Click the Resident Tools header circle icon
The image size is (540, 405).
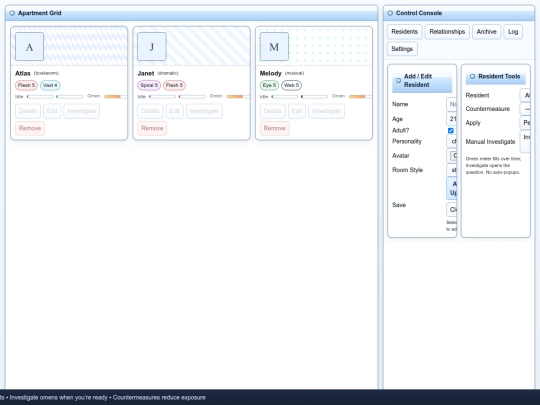(x=472, y=76)
